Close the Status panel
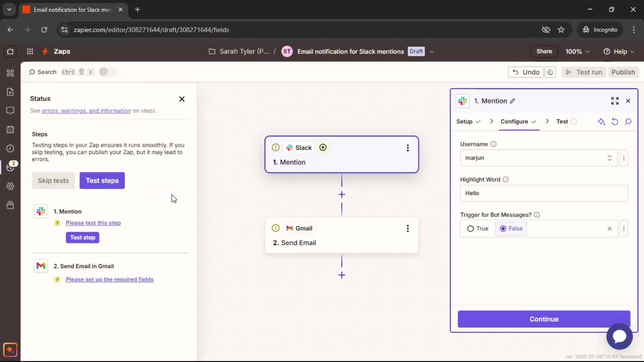The width and height of the screenshot is (644, 362). tap(182, 99)
